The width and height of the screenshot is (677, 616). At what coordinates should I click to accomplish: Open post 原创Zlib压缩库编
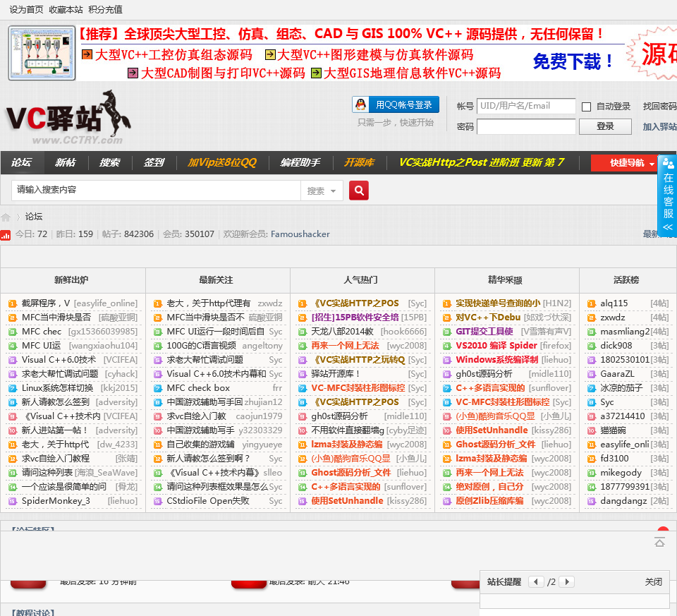pyautogui.click(x=489, y=501)
